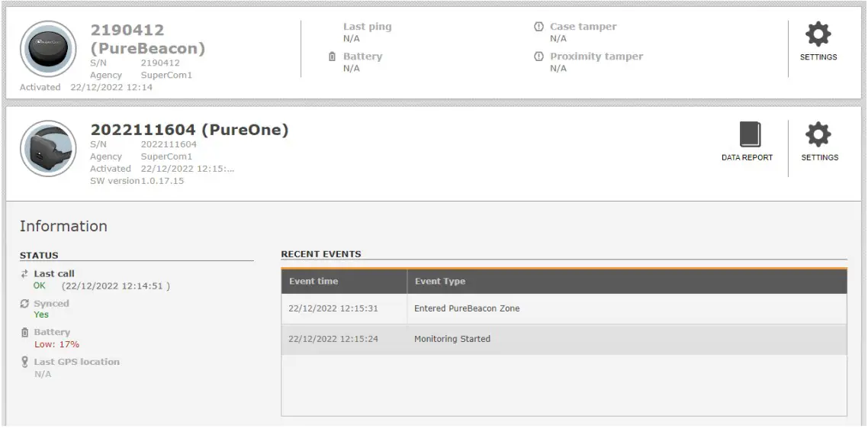Click the Case tamper label
This screenshot has width=868, height=429.
point(583,27)
